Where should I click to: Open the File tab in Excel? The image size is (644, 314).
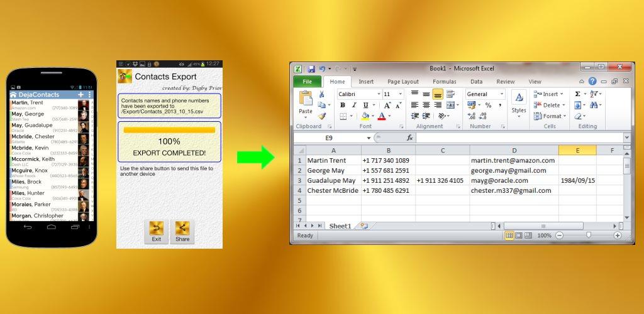coord(307,82)
